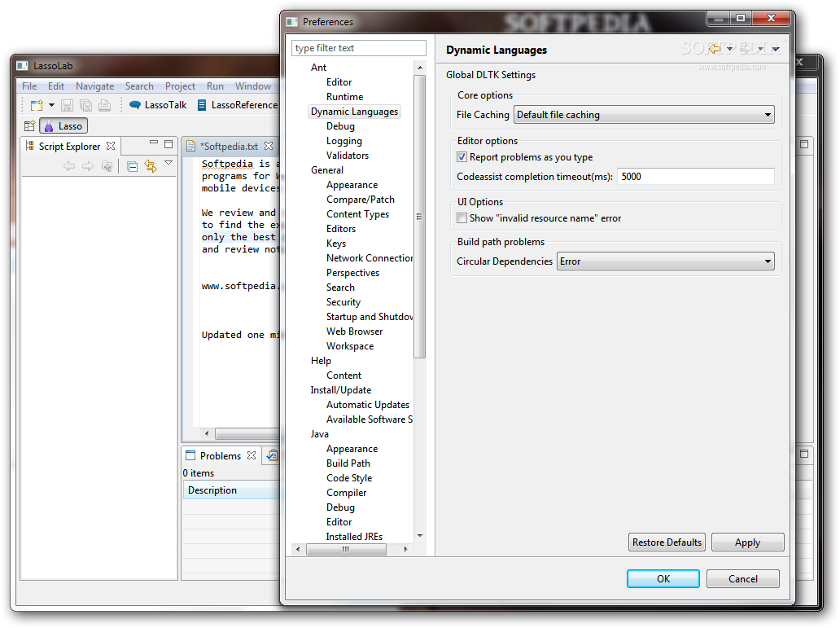
Task: Click the preferences tree vertical scrollbar thumb
Action: tap(420, 216)
